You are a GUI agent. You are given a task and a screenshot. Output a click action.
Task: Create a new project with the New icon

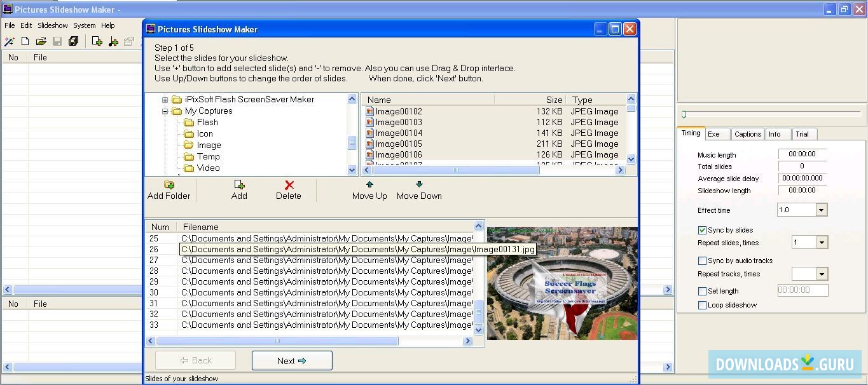[25, 41]
